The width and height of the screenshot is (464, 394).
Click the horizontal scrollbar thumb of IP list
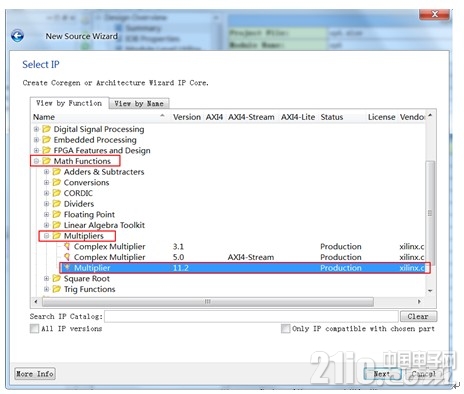pyautogui.click(x=207, y=301)
